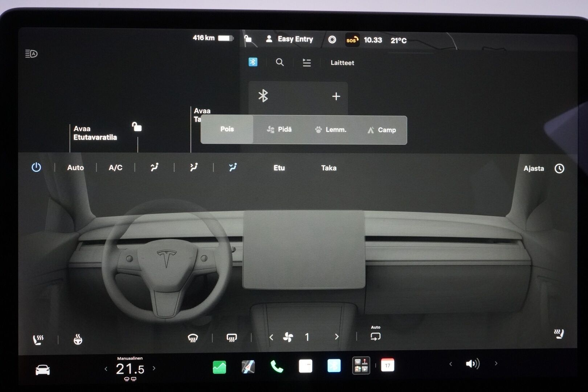Toggle rear window defrost
This screenshot has width=588, height=392.
click(232, 338)
